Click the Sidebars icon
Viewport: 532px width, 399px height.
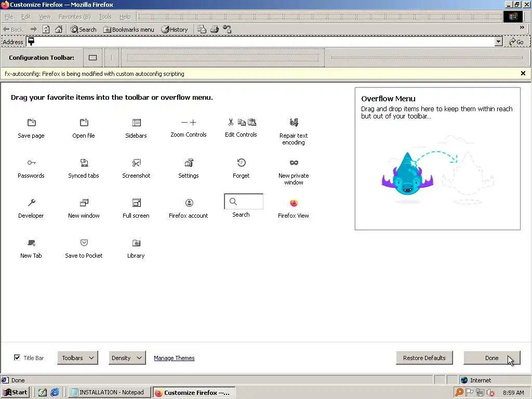coord(137,123)
